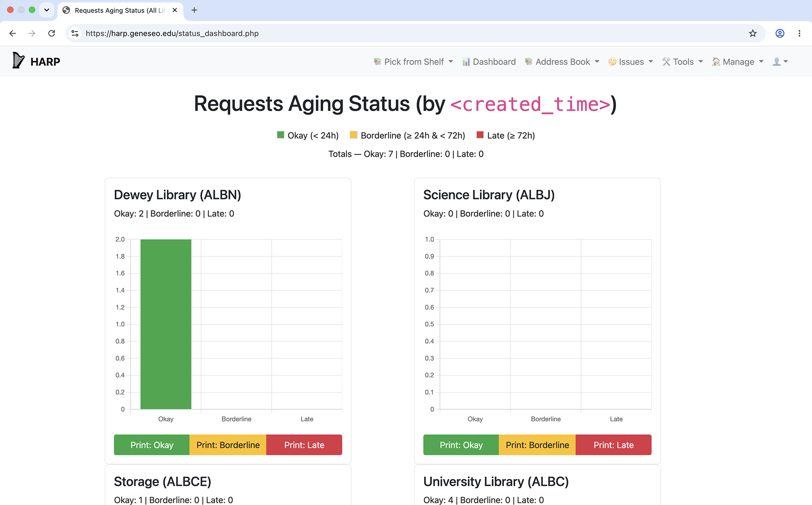Click the browser back arrow

tap(13, 33)
